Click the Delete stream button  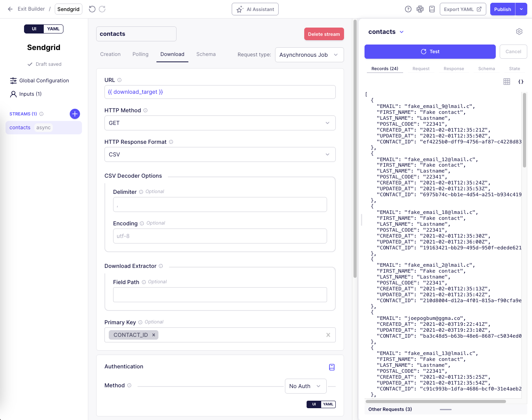324,34
